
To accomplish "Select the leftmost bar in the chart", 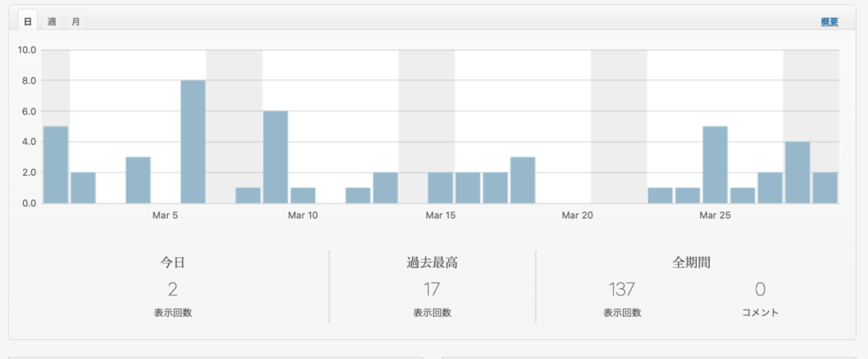I will point(55,165).
